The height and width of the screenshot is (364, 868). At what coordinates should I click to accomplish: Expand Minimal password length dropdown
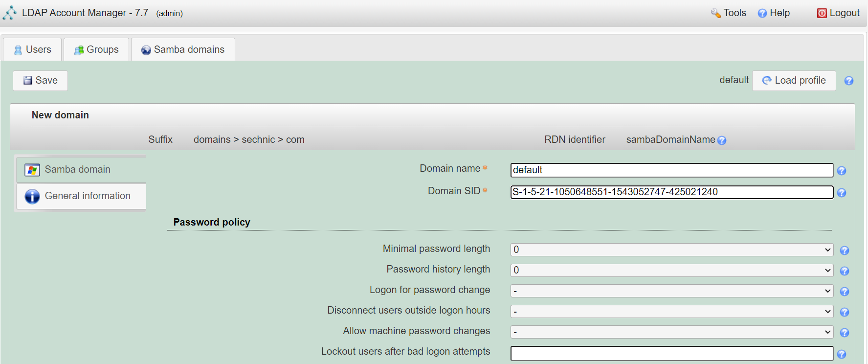pos(672,250)
